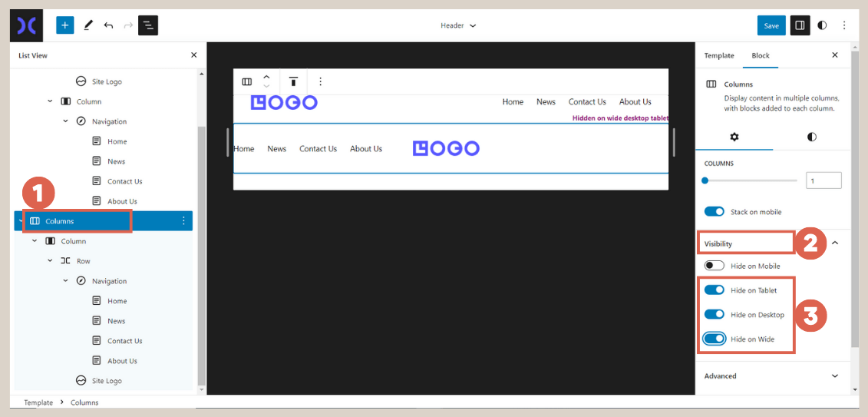The image size is (868, 417).
Task: Click the block inserter plus icon
Action: [x=65, y=25]
